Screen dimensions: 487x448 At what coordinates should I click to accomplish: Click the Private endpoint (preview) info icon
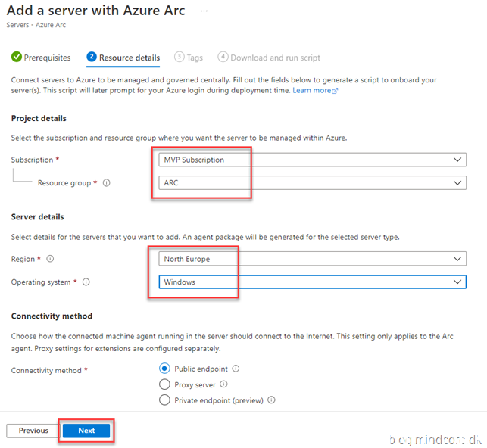pyautogui.click(x=271, y=400)
